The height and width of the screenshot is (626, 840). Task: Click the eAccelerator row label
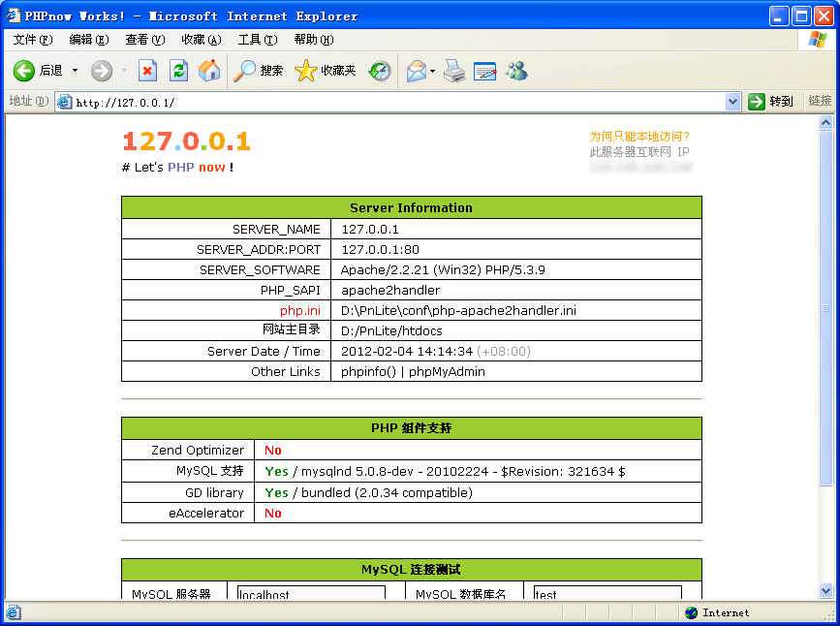point(206,513)
